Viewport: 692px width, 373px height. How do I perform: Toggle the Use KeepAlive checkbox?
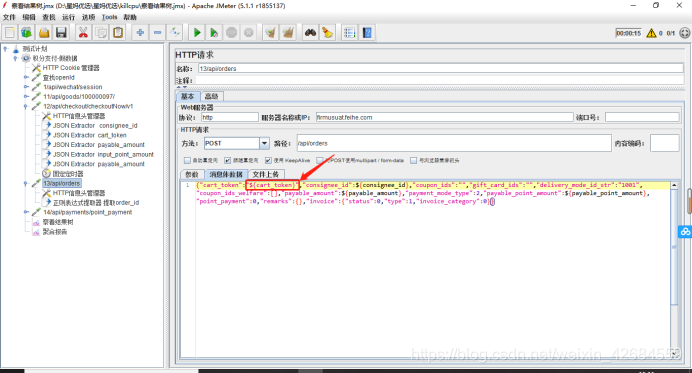coord(268,160)
